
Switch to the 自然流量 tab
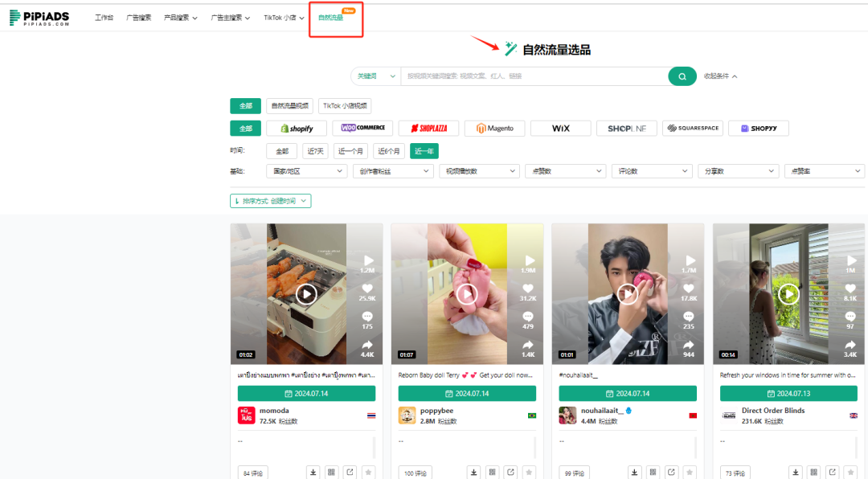click(x=331, y=17)
